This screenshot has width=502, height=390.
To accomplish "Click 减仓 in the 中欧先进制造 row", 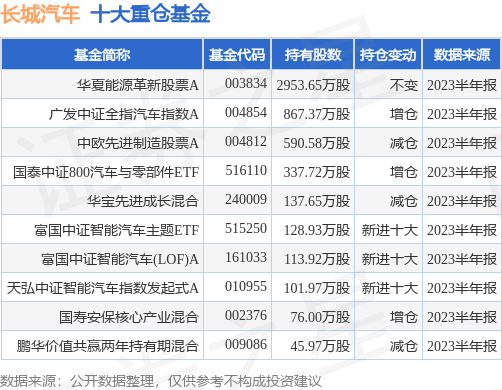I will coord(404,143).
